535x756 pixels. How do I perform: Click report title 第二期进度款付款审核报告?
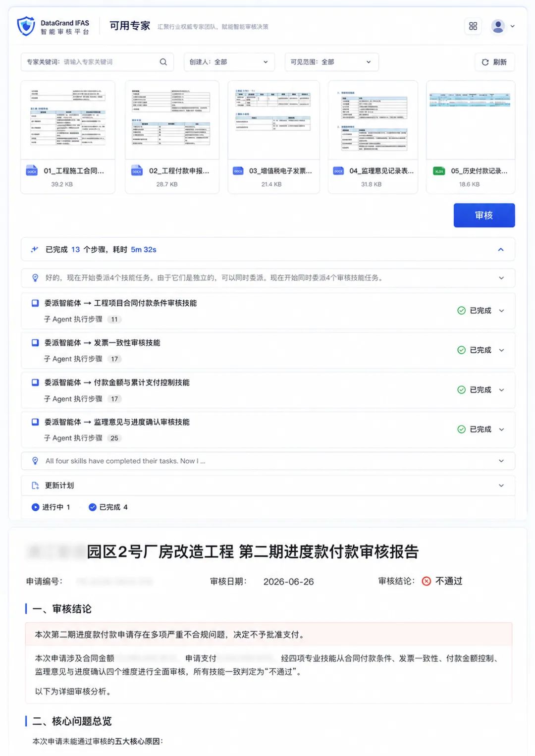click(329, 551)
